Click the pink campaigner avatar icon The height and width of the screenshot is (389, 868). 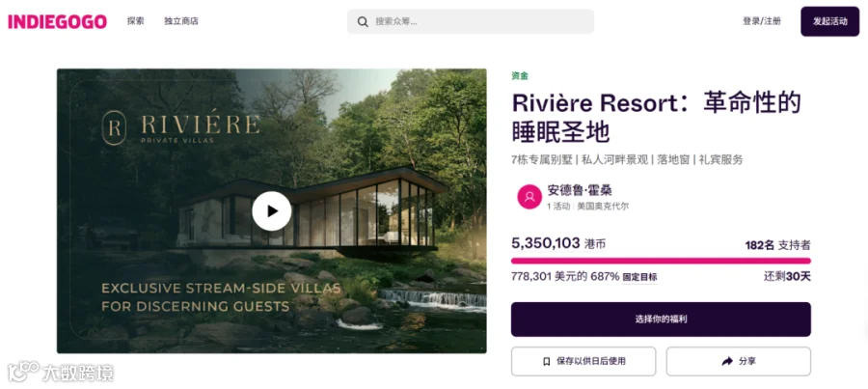click(x=529, y=197)
